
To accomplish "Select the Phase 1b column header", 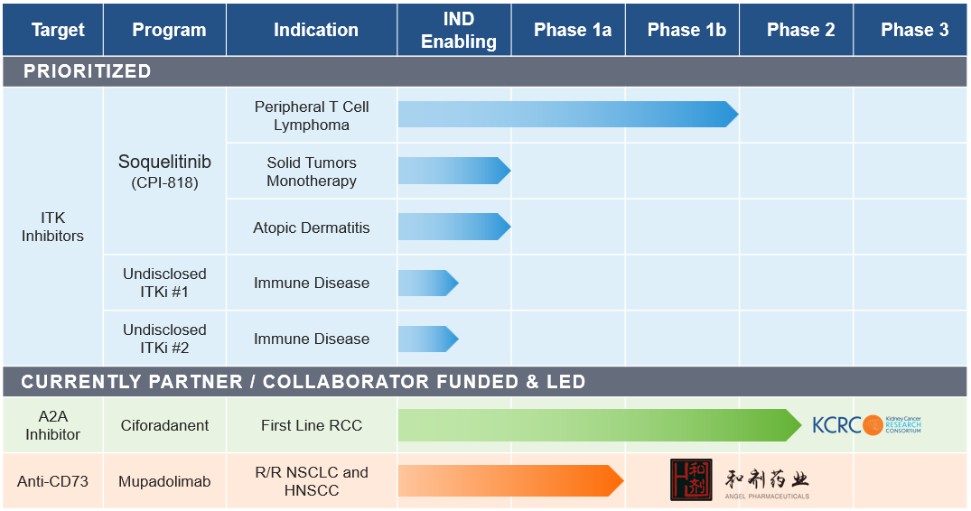I will (686, 30).
